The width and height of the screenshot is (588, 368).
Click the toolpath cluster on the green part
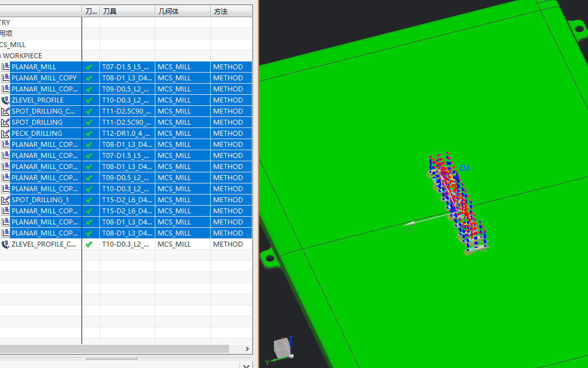(458, 202)
